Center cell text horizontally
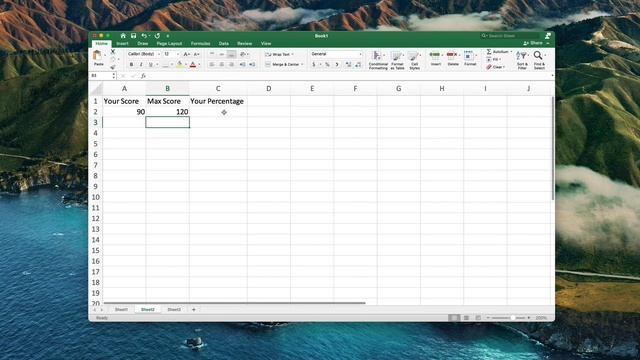The width and height of the screenshot is (640, 360). [x=222, y=64]
